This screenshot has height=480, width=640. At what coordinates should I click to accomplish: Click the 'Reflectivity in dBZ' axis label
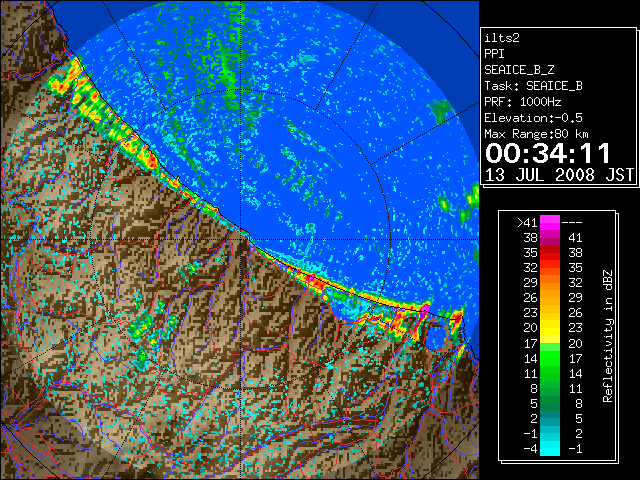point(608,336)
